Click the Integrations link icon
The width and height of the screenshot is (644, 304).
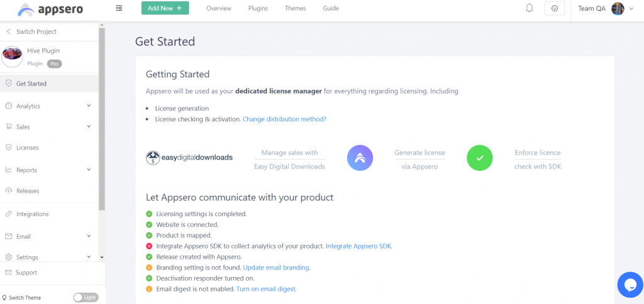9,214
